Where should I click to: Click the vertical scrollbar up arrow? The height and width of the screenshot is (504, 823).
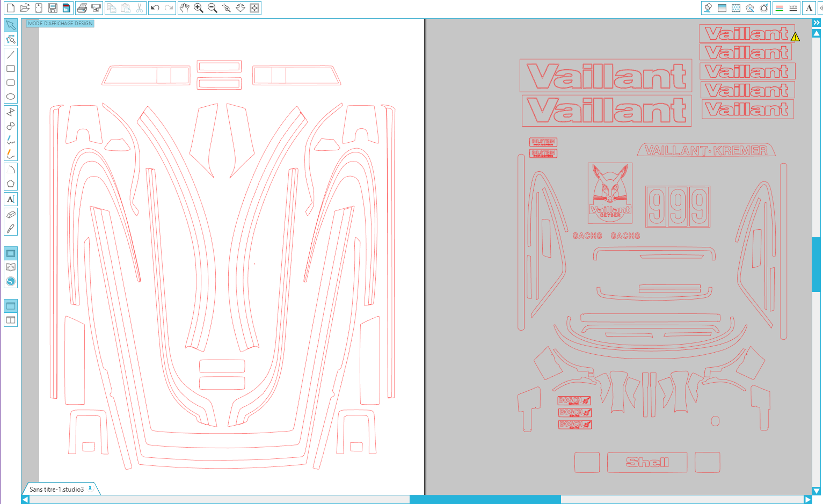point(817,33)
